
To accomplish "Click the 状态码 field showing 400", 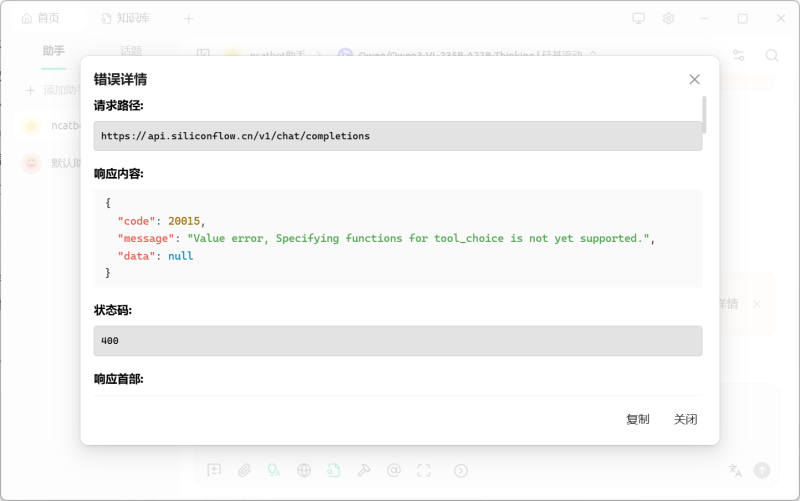I will click(397, 341).
